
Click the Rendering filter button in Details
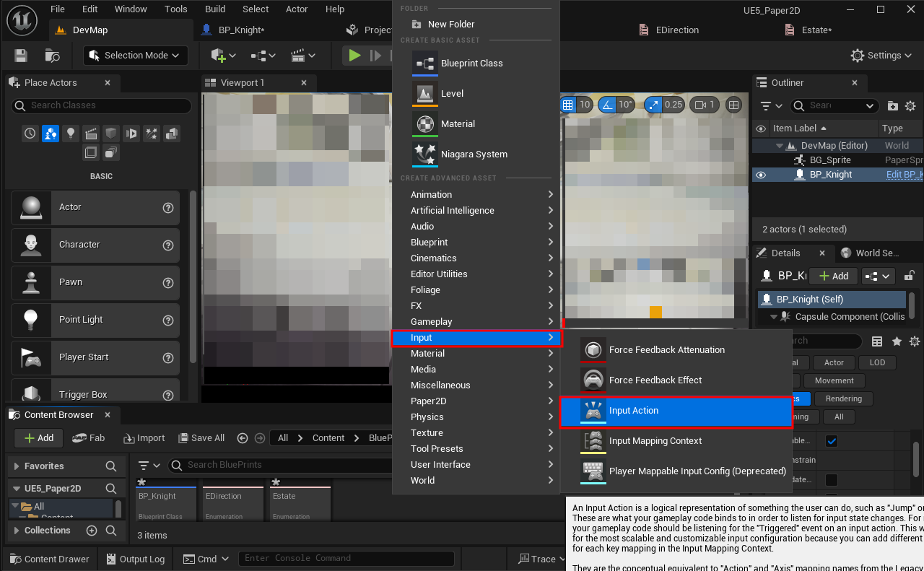click(x=844, y=398)
